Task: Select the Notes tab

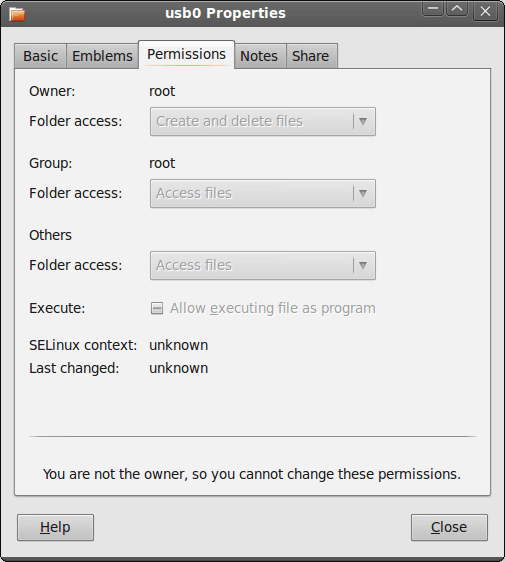Action: pyautogui.click(x=259, y=56)
